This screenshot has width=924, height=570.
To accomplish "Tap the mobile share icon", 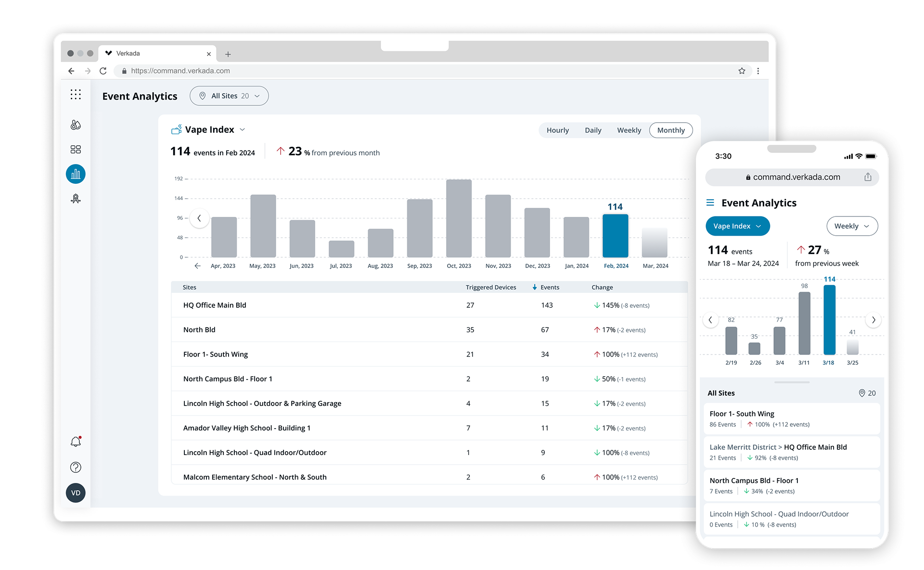I will coord(868,177).
